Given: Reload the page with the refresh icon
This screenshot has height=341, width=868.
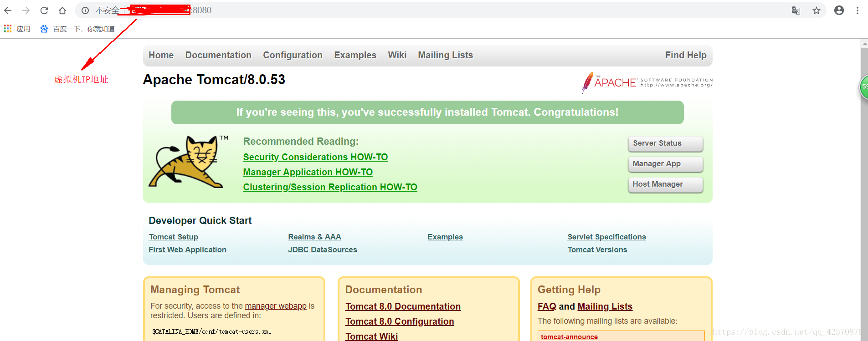Looking at the screenshot, I should point(44,10).
